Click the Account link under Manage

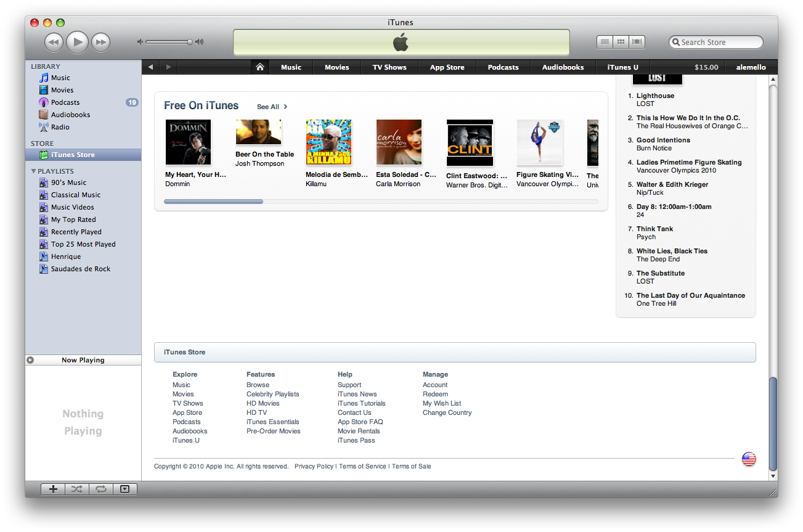pos(435,385)
